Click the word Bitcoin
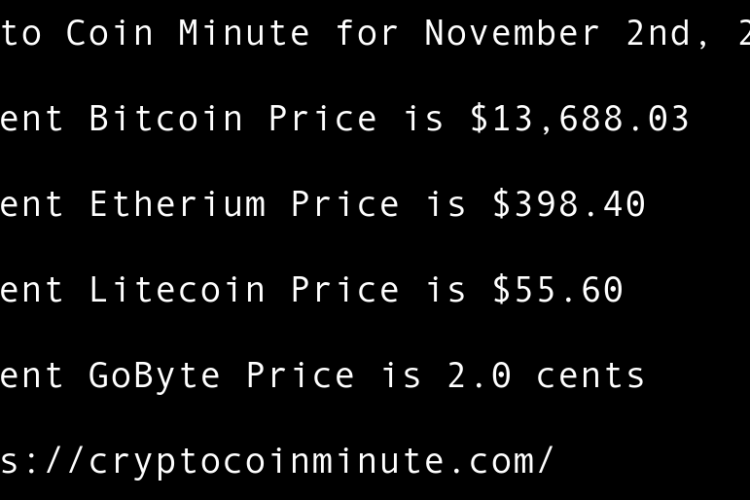 coord(166,119)
